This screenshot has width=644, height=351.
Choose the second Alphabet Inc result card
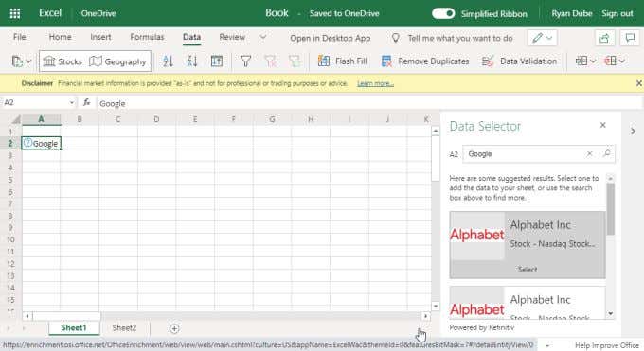pyautogui.click(x=528, y=303)
